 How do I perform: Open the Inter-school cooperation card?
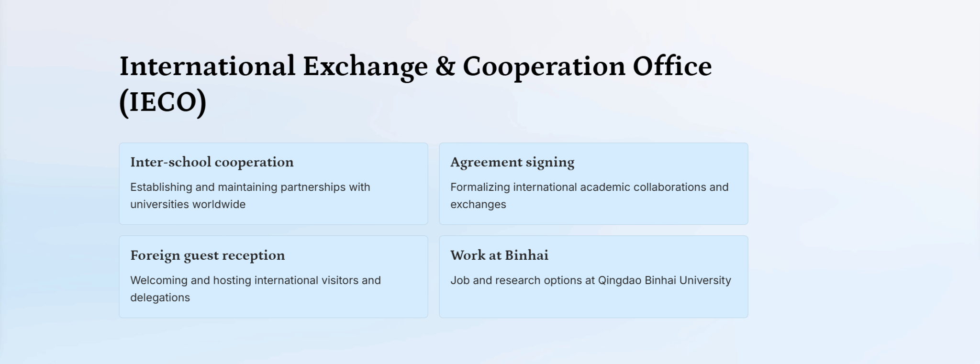pyautogui.click(x=273, y=184)
